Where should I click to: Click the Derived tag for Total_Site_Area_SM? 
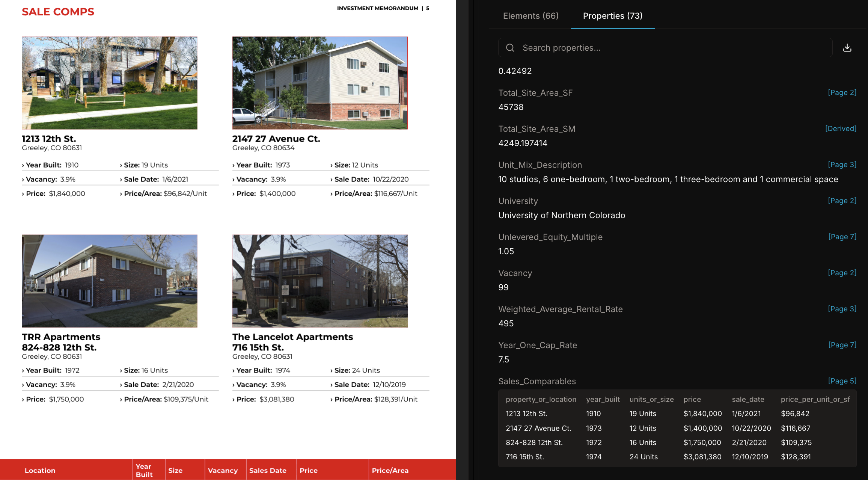pyautogui.click(x=840, y=128)
